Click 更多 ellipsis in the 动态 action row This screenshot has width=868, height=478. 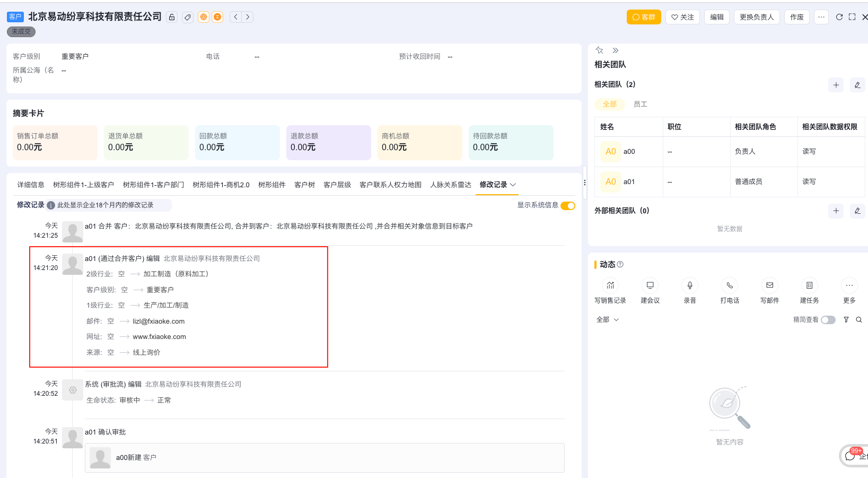point(849,285)
